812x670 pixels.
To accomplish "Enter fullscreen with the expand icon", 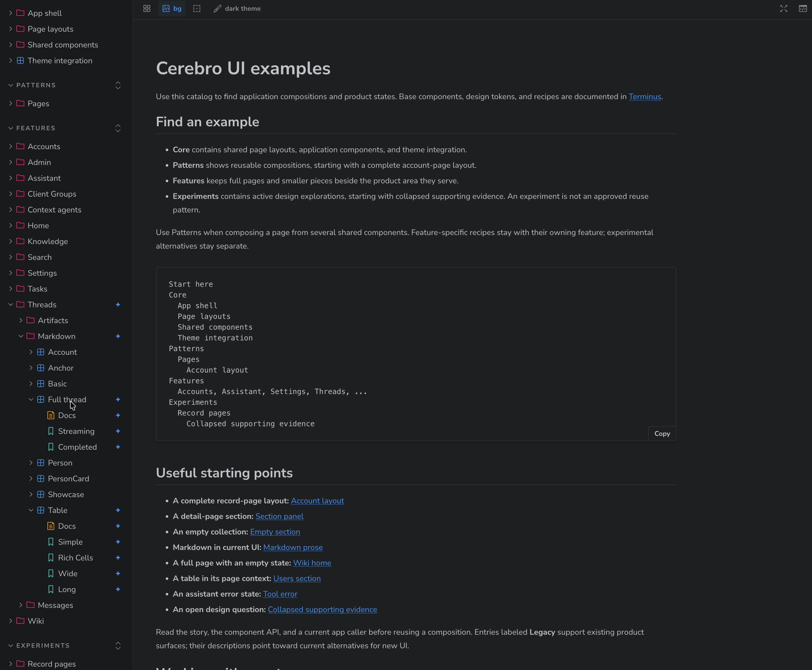I will pyautogui.click(x=784, y=8).
